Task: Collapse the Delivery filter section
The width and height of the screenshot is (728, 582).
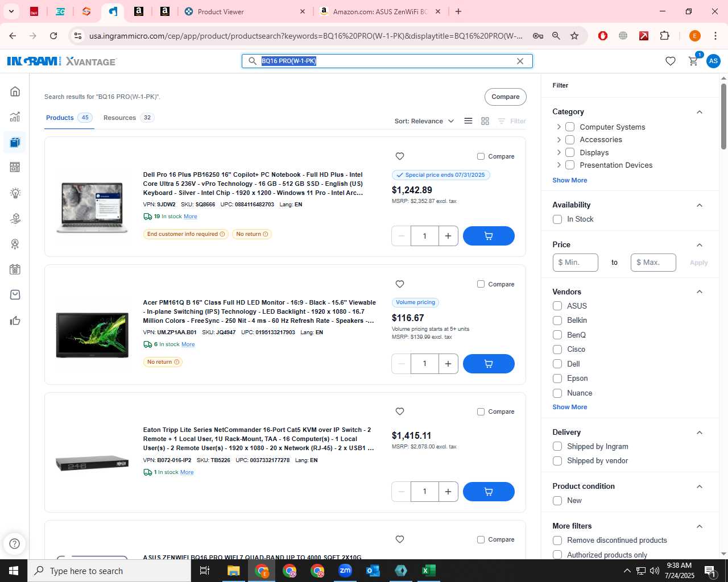Action: click(700, 433)
